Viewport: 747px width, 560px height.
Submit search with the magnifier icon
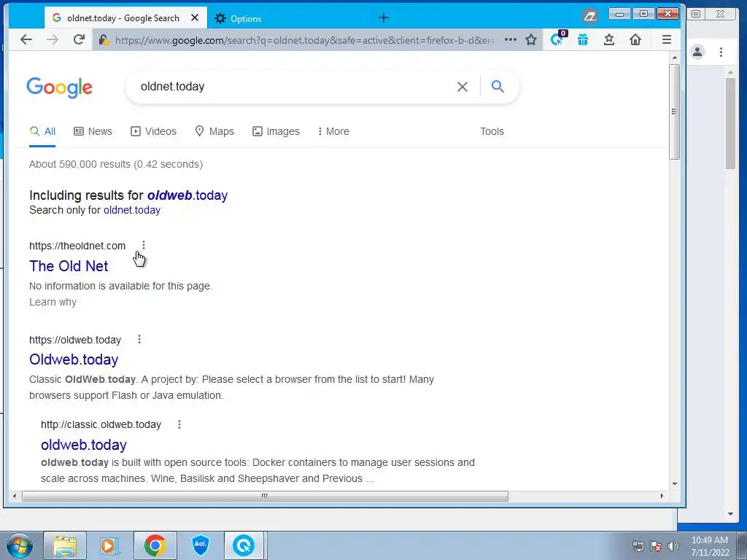click(x=498, y=86)
